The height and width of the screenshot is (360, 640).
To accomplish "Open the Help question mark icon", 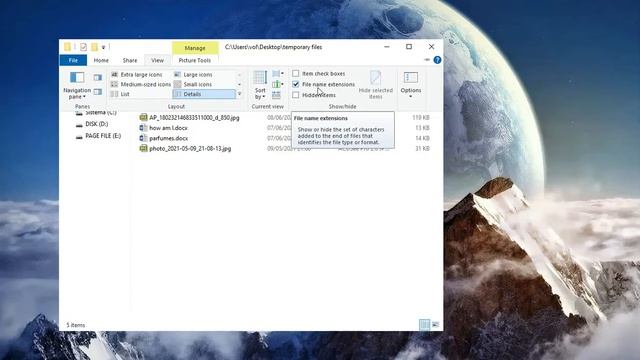I will (x=437, y=60).
